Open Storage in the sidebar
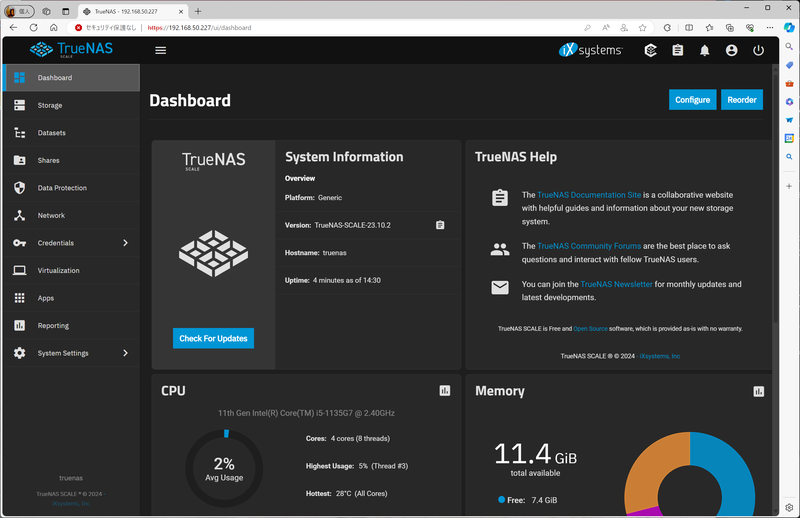Viewport: 800px width, 518px height. click(x=71, y=105)
